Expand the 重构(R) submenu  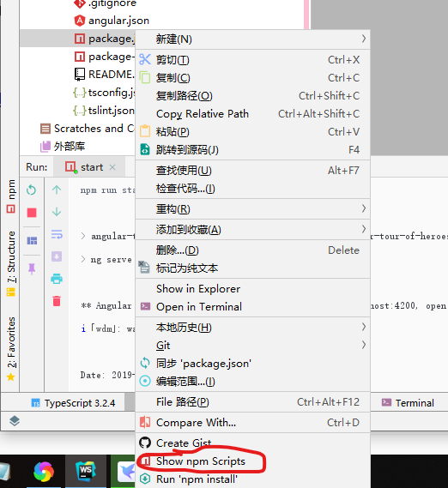point(252,208)
